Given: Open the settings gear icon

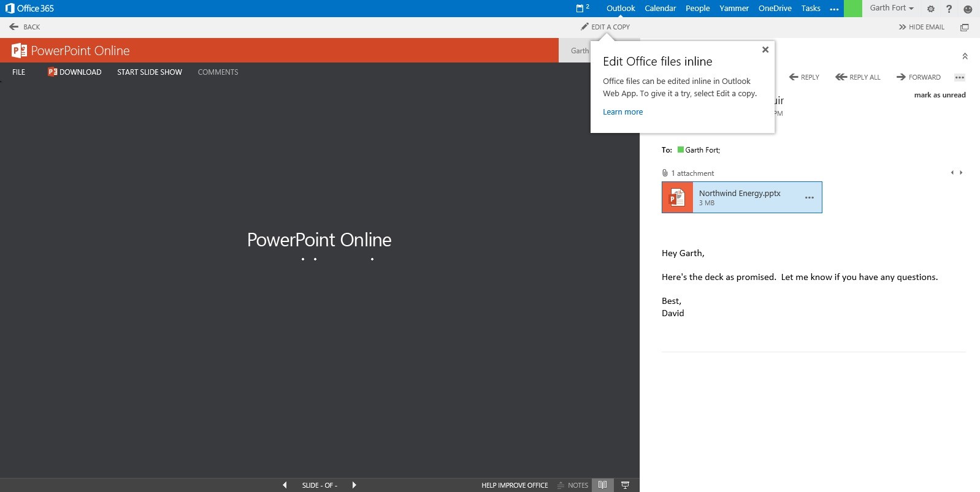Looking at the screenshot, I should coord(930,9).
